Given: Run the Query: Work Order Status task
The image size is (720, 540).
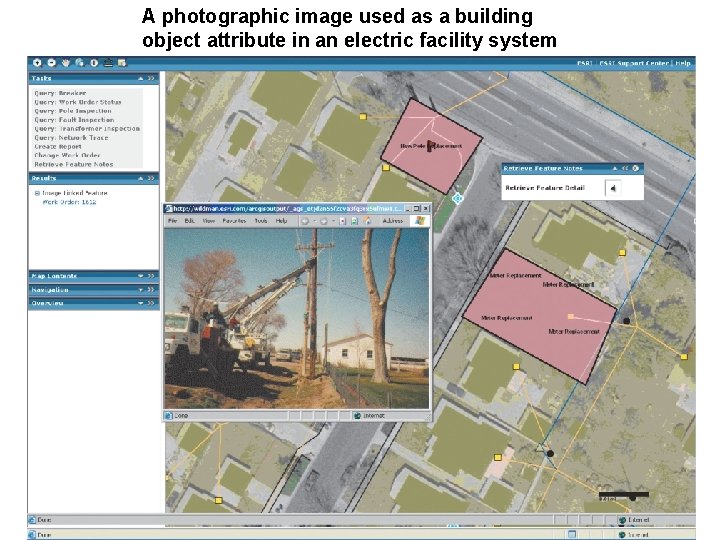Looking at the screenshot, I should tap(78, 102).
